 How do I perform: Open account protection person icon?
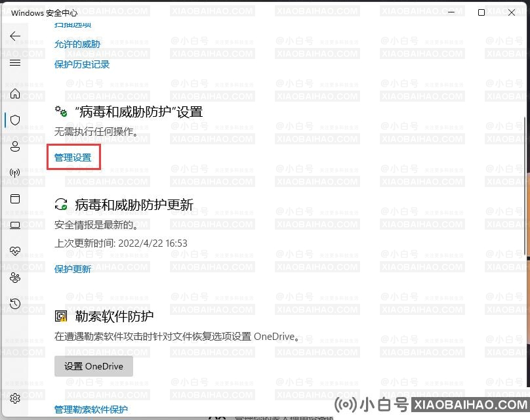15,146
